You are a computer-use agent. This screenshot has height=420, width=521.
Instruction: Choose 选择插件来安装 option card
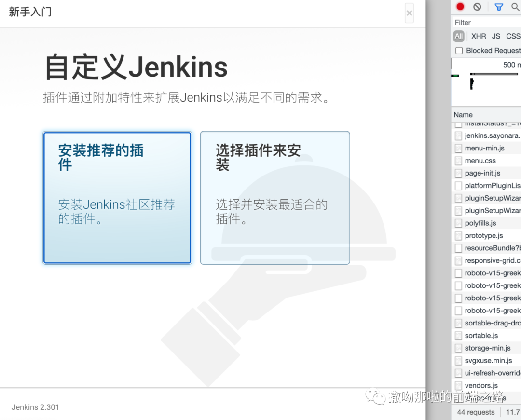275,198
